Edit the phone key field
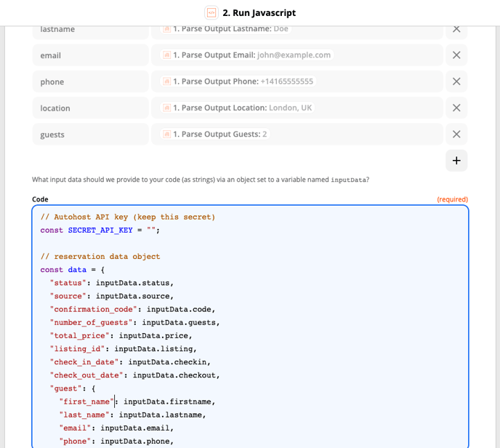The image size is (500, 448). (x=91, y=81)
